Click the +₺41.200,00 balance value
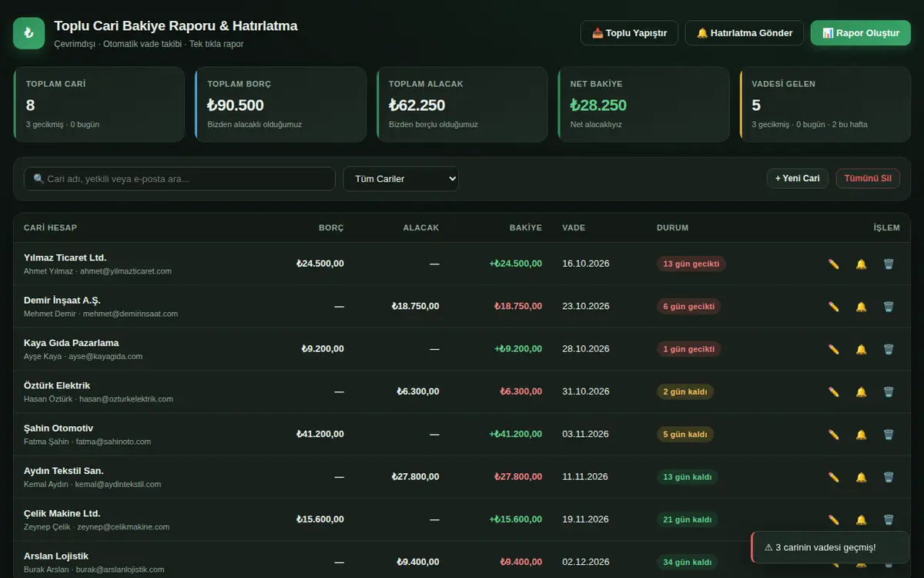Image resolution: width=924 pixels, height=578 pixels. click(515, 435)
